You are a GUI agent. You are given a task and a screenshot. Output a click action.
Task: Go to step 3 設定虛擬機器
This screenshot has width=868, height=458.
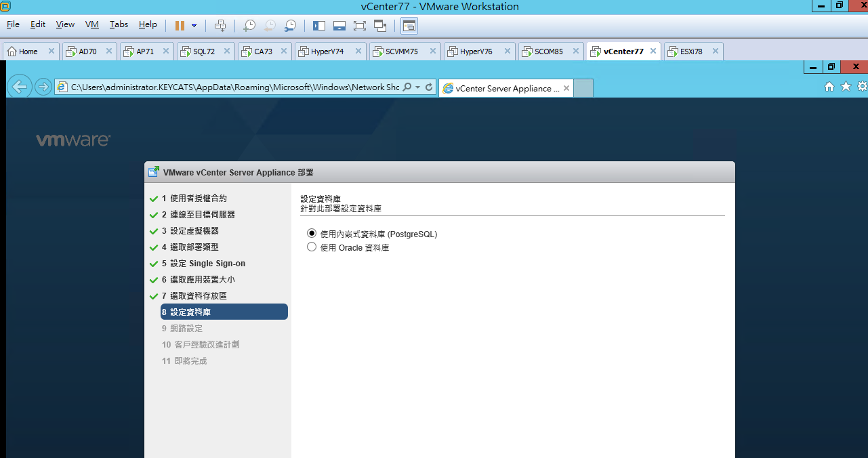point(190,231)
